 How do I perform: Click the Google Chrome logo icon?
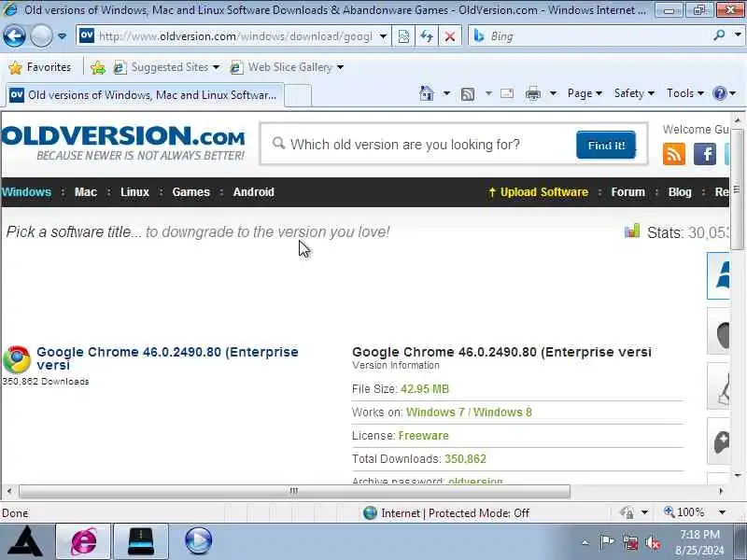tap(17, 359)
